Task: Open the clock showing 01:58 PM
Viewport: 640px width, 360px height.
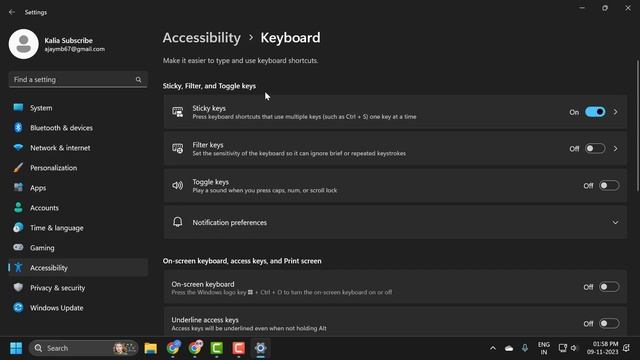Action: [x=602, y=348]
